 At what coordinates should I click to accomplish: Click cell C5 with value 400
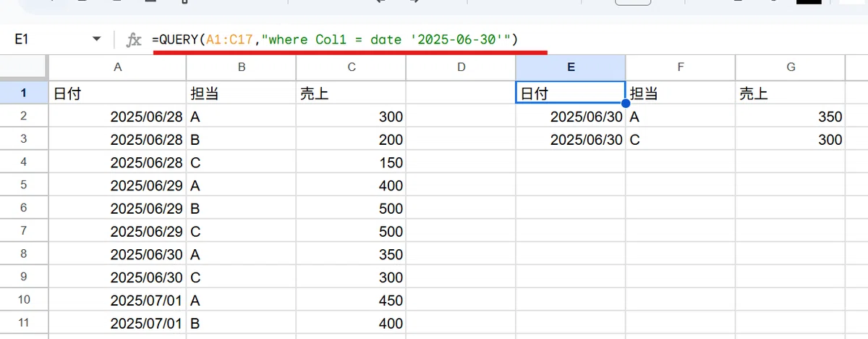click(x=351, y=185)
